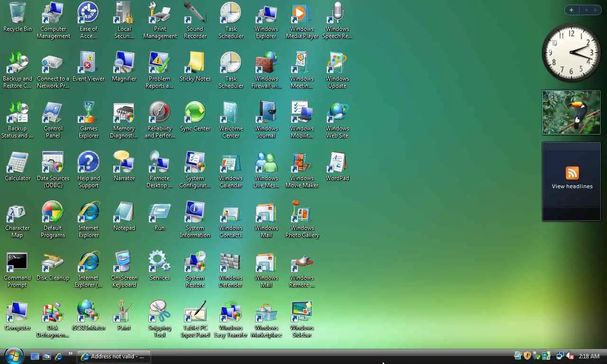Open System Restore shortcut
Screen dimensions: 607x364
click(195, 269)
